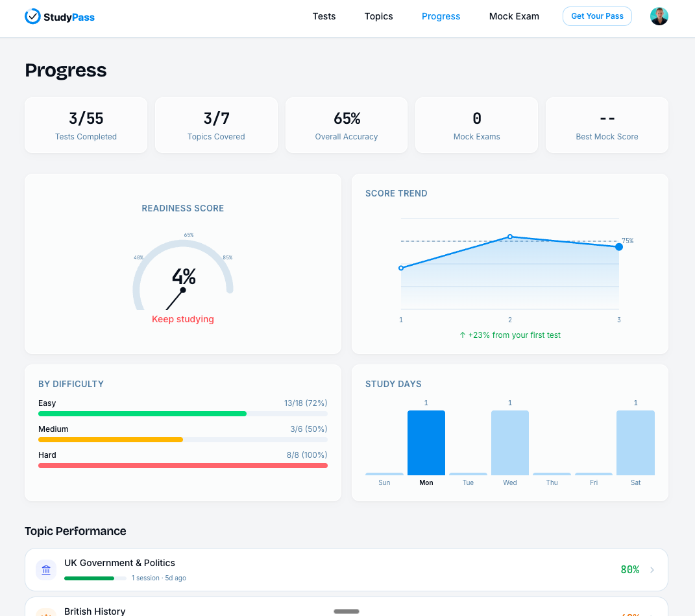
Task: Open the profile avatar in the header
Action: pos(659,16)
